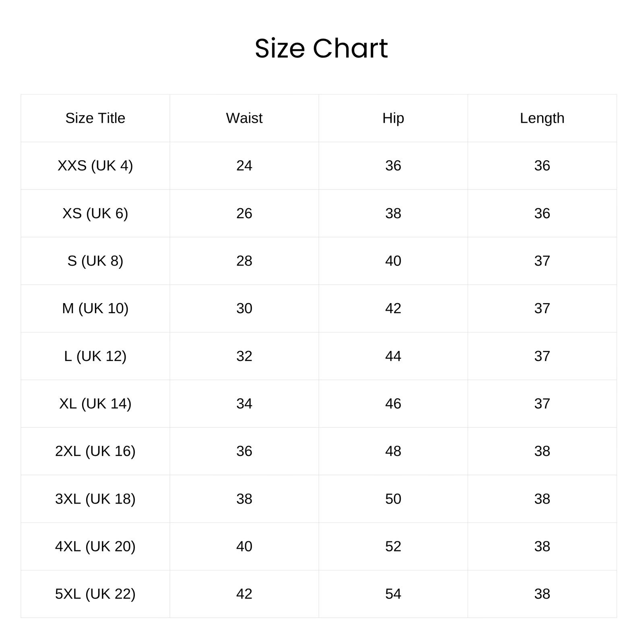The width and height of the screenshot is (644, 644).
Task: Select the Size Title column header
Action: click(x=95, y=118)
